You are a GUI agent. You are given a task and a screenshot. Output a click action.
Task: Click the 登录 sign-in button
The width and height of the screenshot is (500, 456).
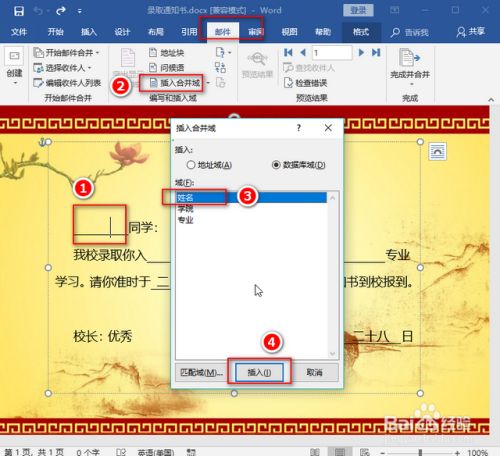[358, 10]
